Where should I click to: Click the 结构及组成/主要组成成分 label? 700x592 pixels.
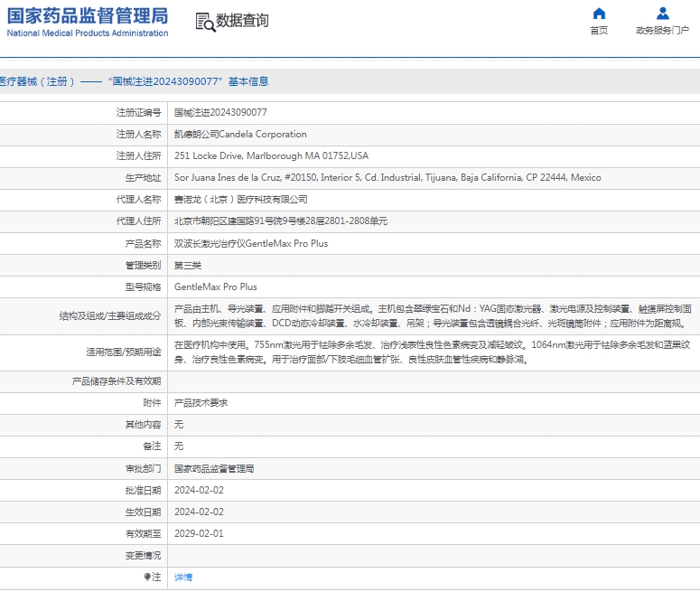(110, 315)
